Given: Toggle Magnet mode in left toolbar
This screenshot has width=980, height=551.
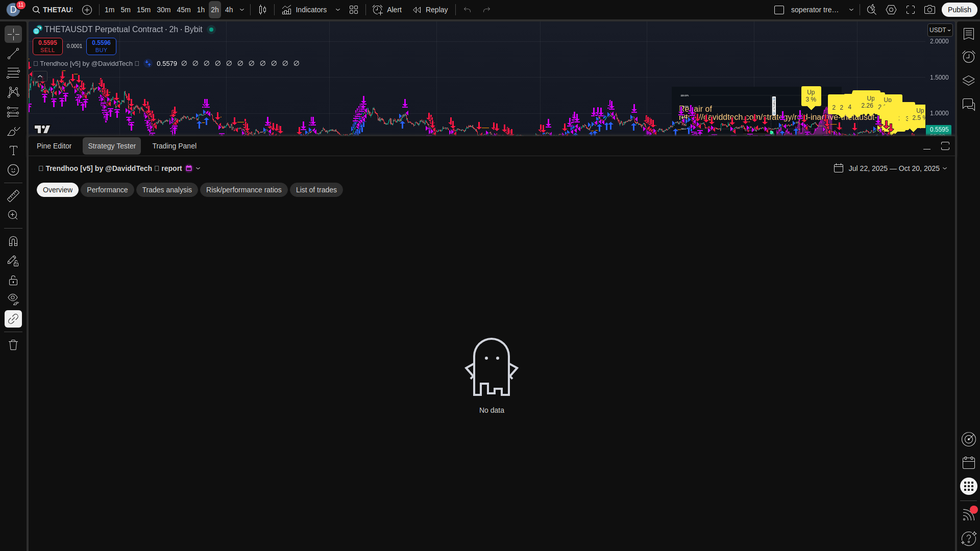Looking at the screenshot, I should (x=13, y=241).
